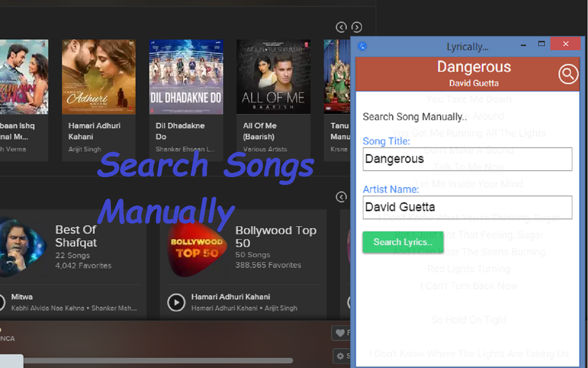Screen dimensions: 588x368
Task: Click the 'Dangerous' heading in Lyrically
Action: [474, 67]
